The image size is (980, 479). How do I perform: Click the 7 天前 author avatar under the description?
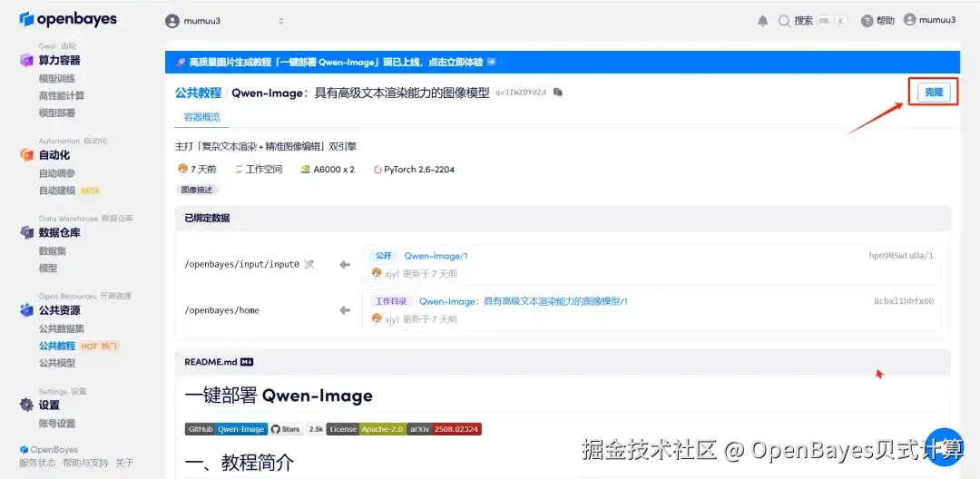coord(182,170)
